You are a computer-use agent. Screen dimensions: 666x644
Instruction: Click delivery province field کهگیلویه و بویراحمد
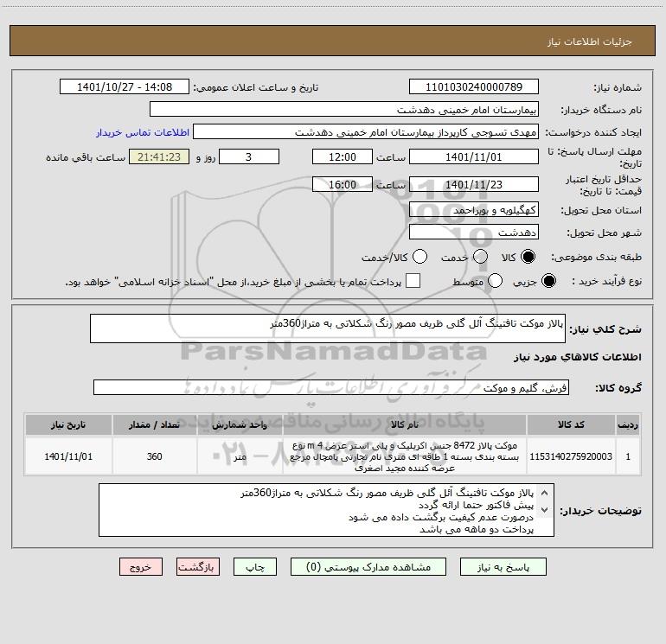tap(474, 210)
